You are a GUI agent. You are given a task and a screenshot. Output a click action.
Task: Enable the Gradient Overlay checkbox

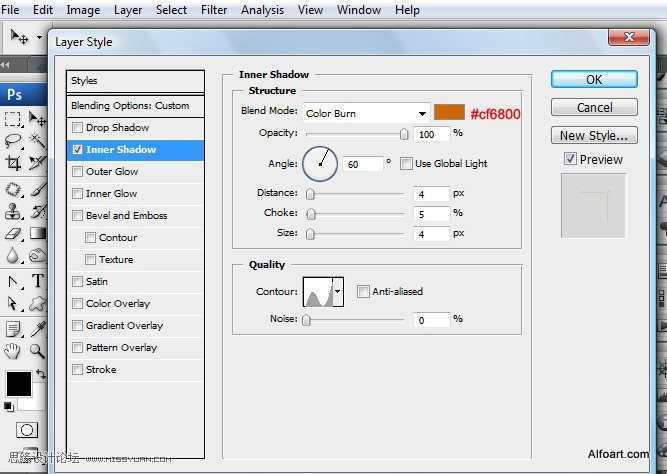77,326
